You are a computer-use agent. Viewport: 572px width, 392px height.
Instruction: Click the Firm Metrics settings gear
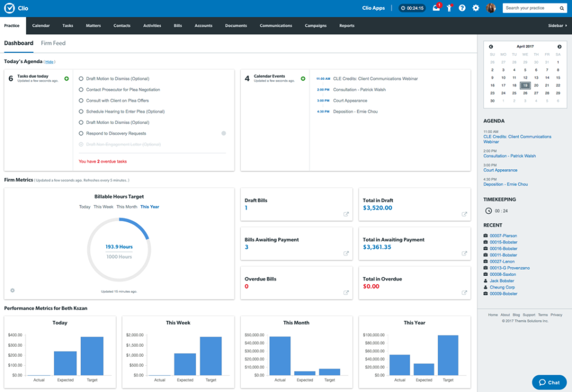click(x=12, y=290)
